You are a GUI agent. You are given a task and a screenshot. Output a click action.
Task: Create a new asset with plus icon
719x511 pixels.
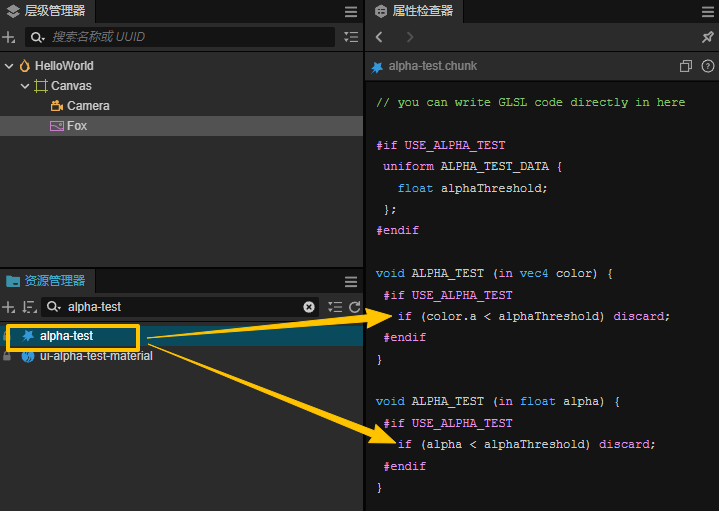point(9,307)
